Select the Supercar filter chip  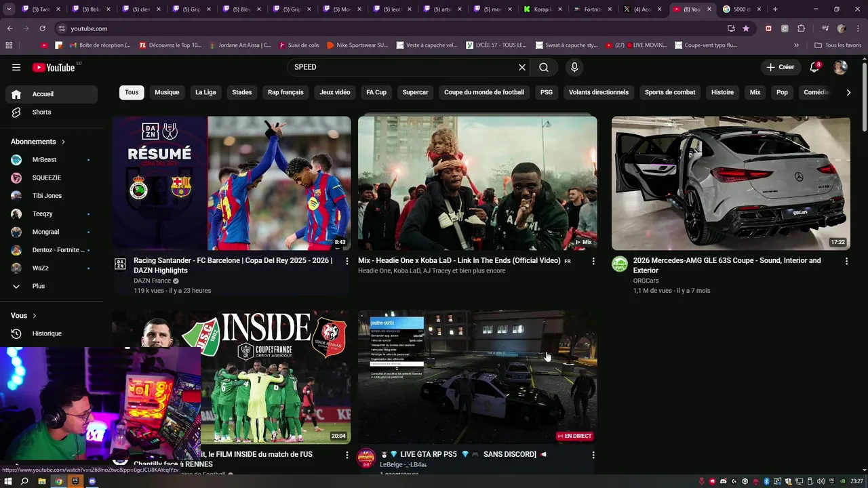coord(415,92)
